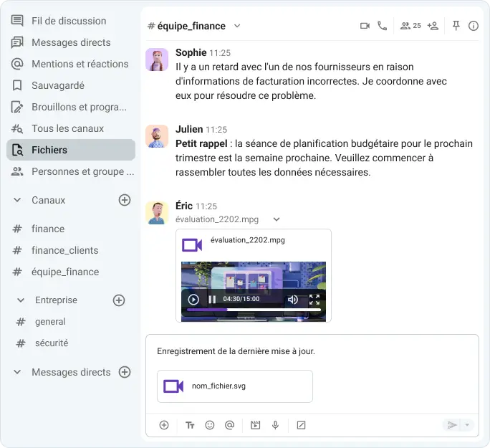Open Messages directs in top sidebar
The image size is (490, 448).
pos(71,42)
